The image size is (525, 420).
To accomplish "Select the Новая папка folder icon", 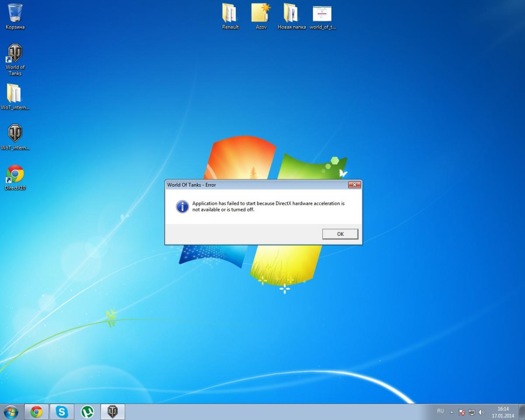I will (x=291, y=13).
